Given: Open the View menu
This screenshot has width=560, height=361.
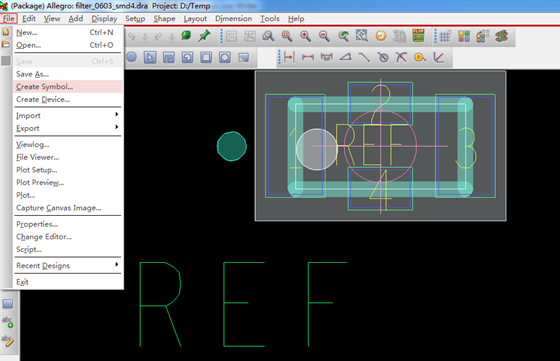Looking at the screenshot, I should tap(52, 19).
